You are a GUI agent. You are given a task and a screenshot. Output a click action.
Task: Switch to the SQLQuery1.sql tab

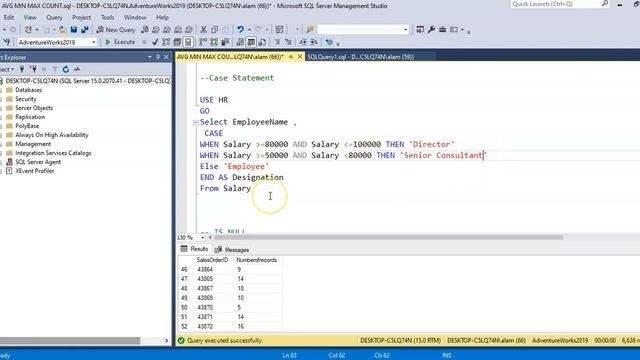point(360,57)
